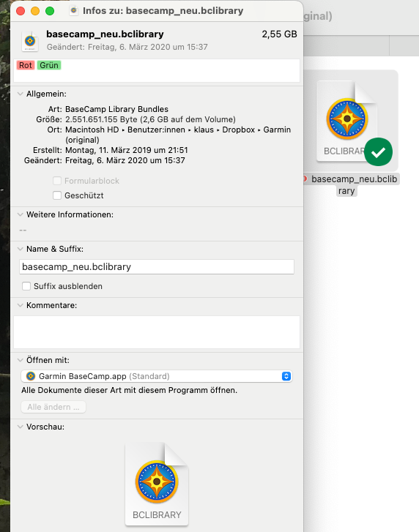Click the file icon in the info header
The width and height of the screenshot is (419, 532).
(30, 42)
